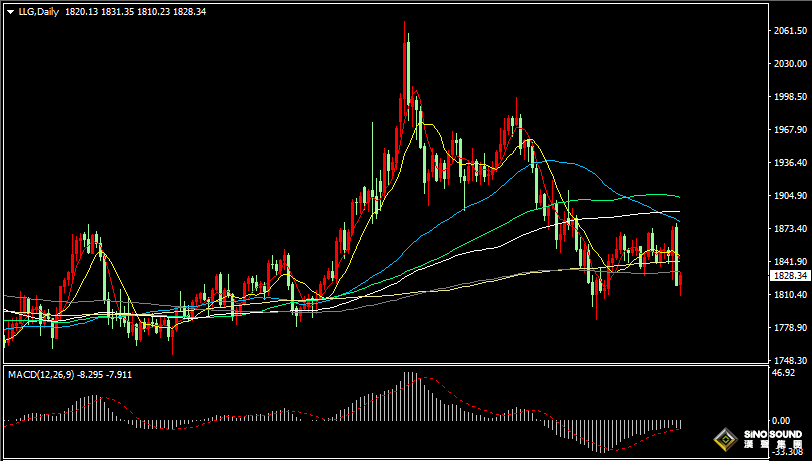The width and height of the screenshot is (812, 461).
Task: Click the MACD scale value 46.92
Action: coord(784,372)
